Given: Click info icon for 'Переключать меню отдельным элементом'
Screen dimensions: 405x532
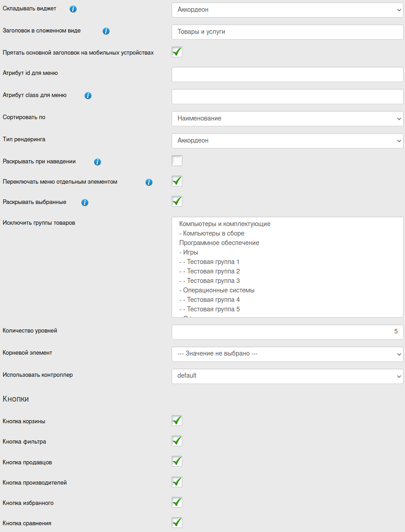Looking at the screenshot, I should click(149, 182).
